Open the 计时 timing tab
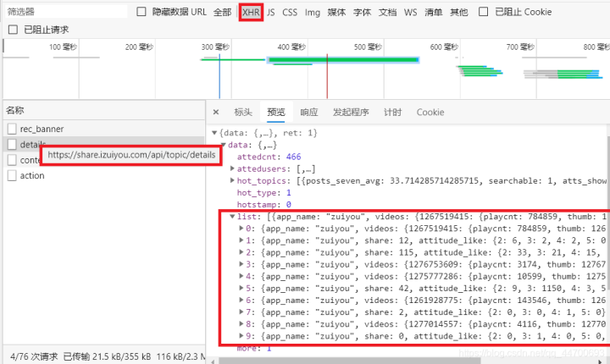Screen dimensions: 610x364 pos(392,113)
